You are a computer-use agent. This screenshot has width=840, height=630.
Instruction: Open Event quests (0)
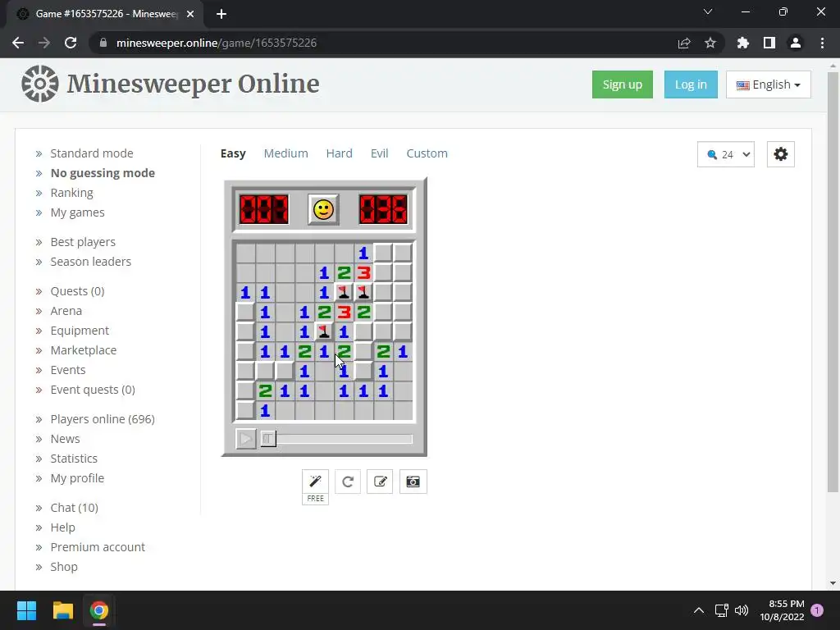93,390
